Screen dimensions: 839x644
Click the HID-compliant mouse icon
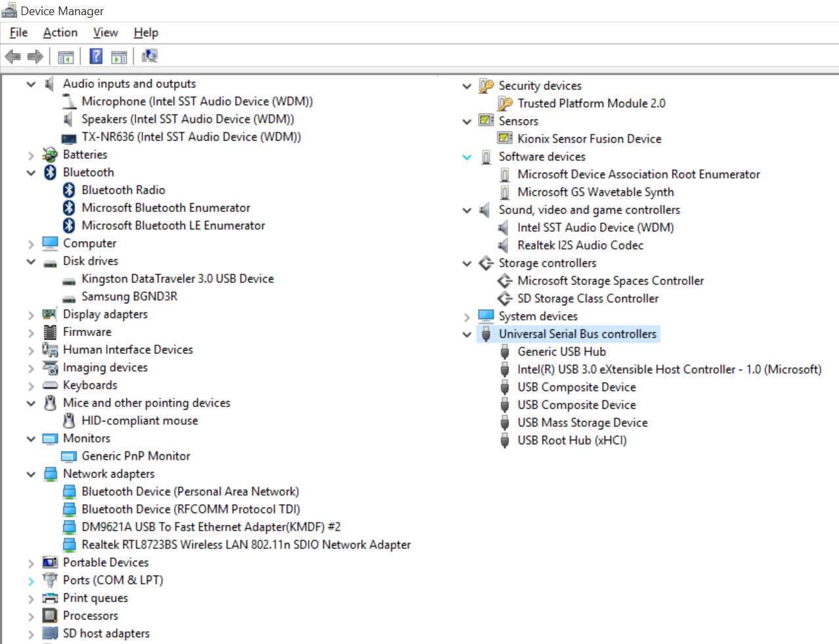(x=69, y=421)
